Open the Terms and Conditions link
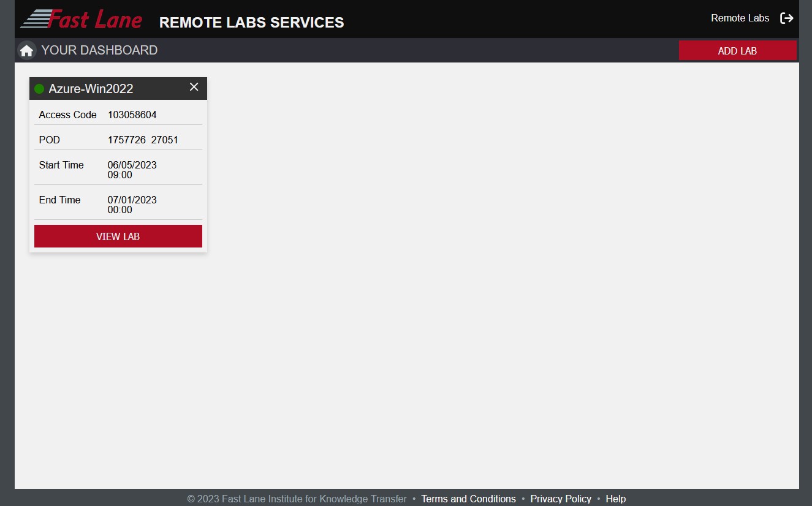Viewport: 812px width, 506px height. [468, 499]
